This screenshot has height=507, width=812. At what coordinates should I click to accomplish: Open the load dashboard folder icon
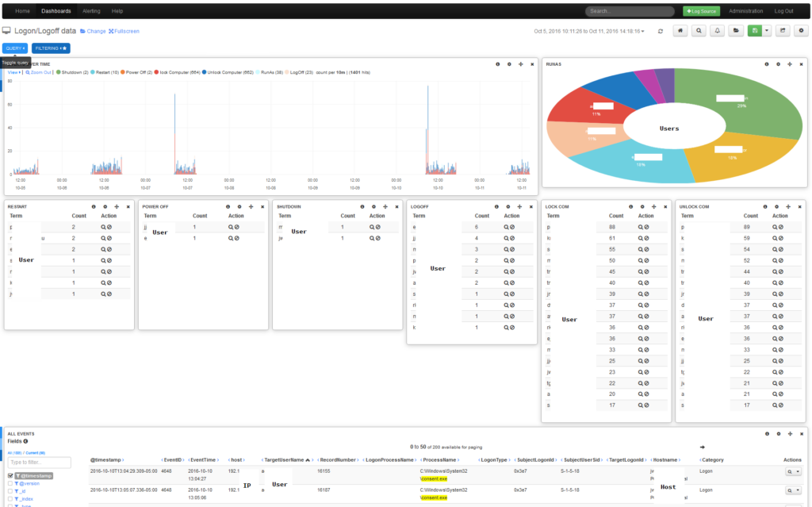click(736, 31)
